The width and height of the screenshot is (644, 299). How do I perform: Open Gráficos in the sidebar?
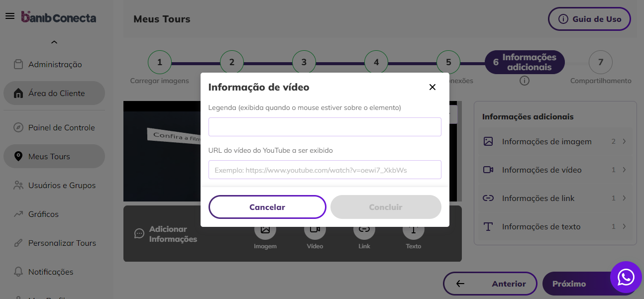(54, 214)
